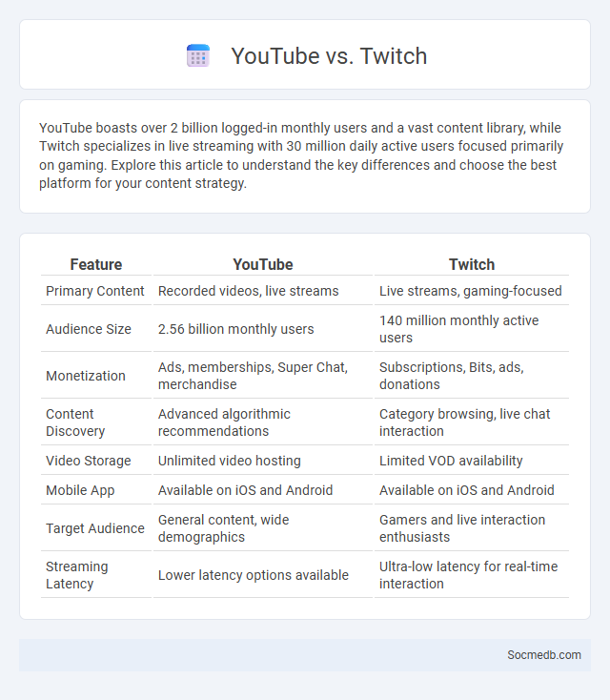This screenshot has height=700, width=610.
Task: Click the intro paragraph about YouTube users
Action: [301, 155]
